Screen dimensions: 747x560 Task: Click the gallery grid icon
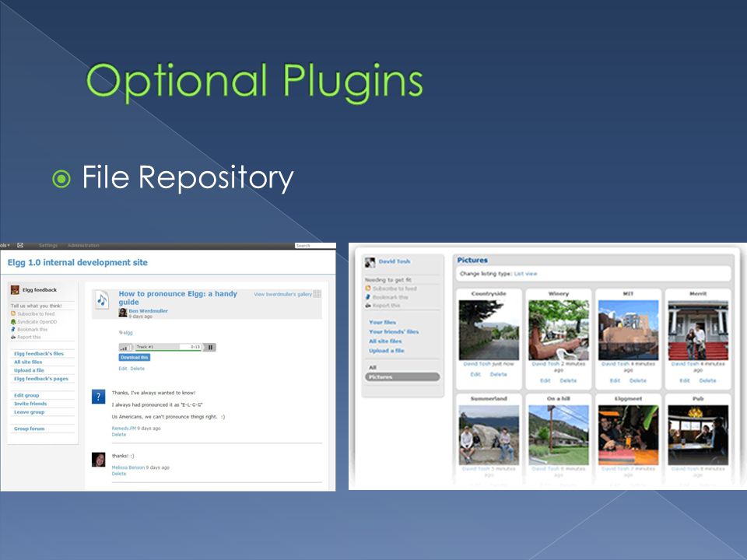tap(317, 294)
